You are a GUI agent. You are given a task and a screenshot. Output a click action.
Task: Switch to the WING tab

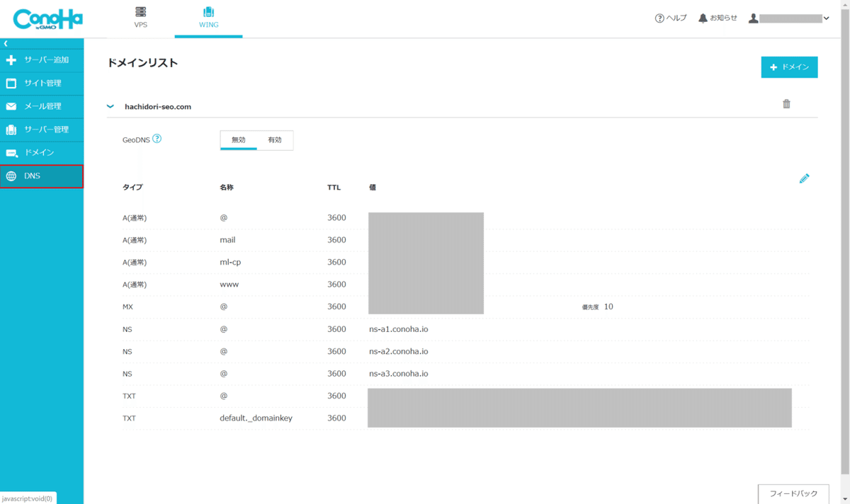pos(208,18)
